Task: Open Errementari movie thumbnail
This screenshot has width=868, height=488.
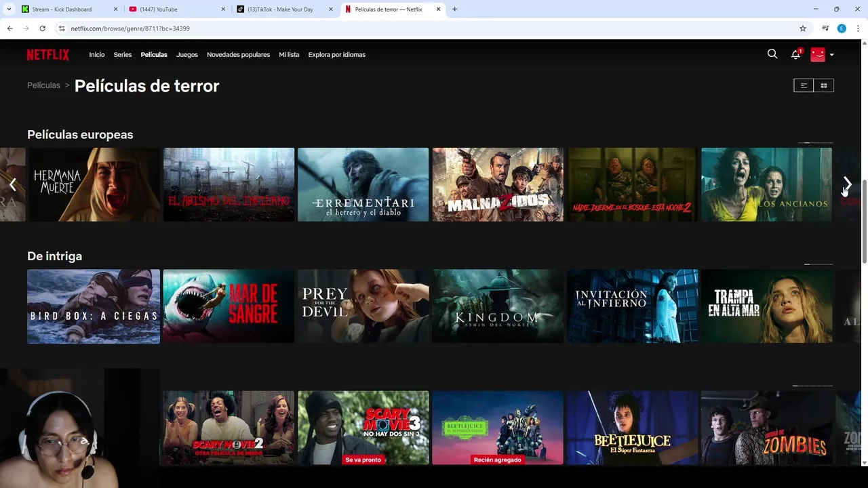Action: (363, 184)
